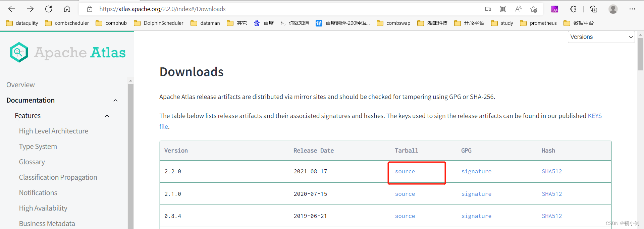Add page to favorites star icon
The height and width of the screenshot is (229, 644).
point(533,9)
